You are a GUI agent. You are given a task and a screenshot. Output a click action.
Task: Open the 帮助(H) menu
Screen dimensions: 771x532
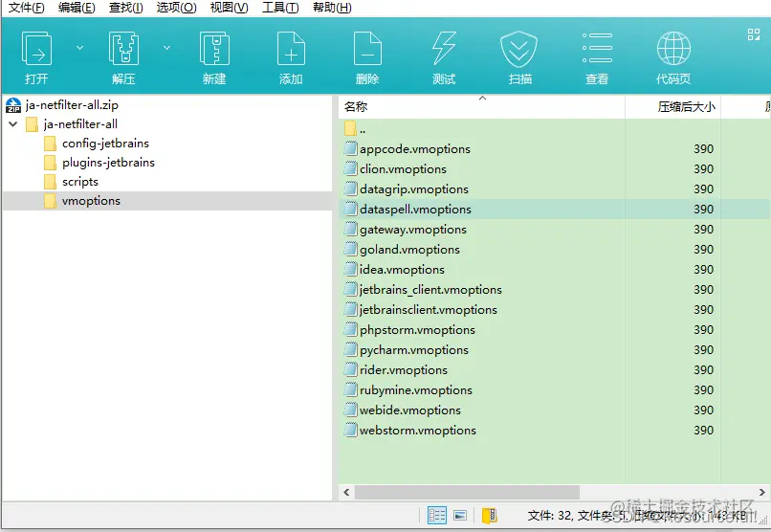pyautogui.click(x=332, y=8)
